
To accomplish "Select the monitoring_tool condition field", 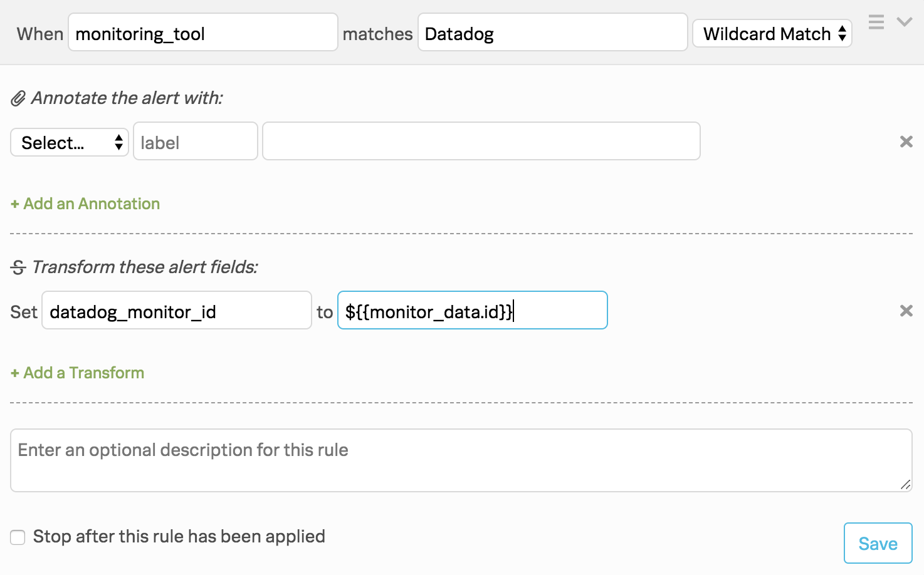I will tap(202, 32).
